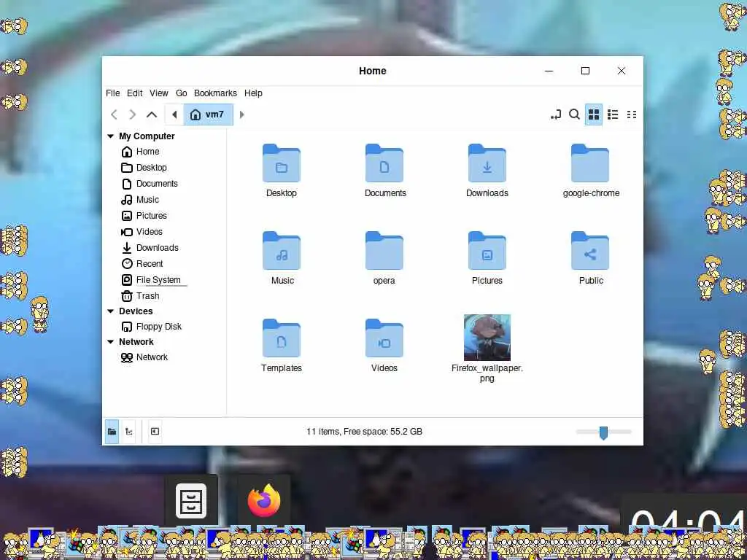Click the left path scroll arrow
Screen dimensions: 747x560
pos(174,114)
